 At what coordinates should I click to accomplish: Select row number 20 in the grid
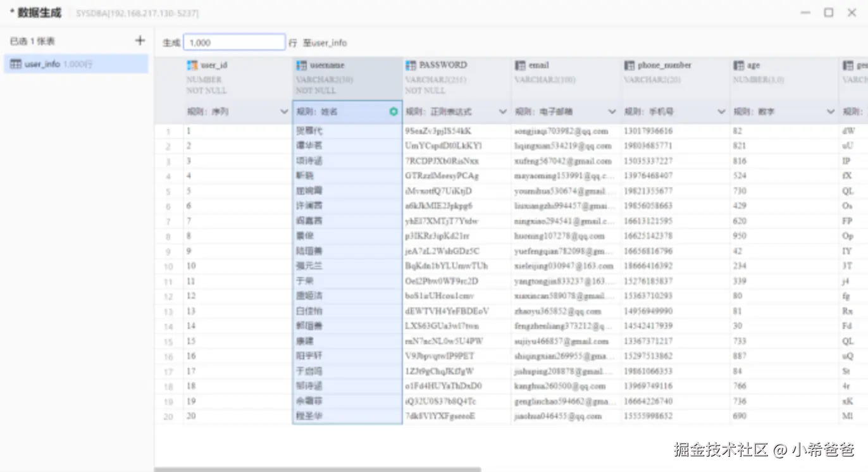[x=168, y=417]
